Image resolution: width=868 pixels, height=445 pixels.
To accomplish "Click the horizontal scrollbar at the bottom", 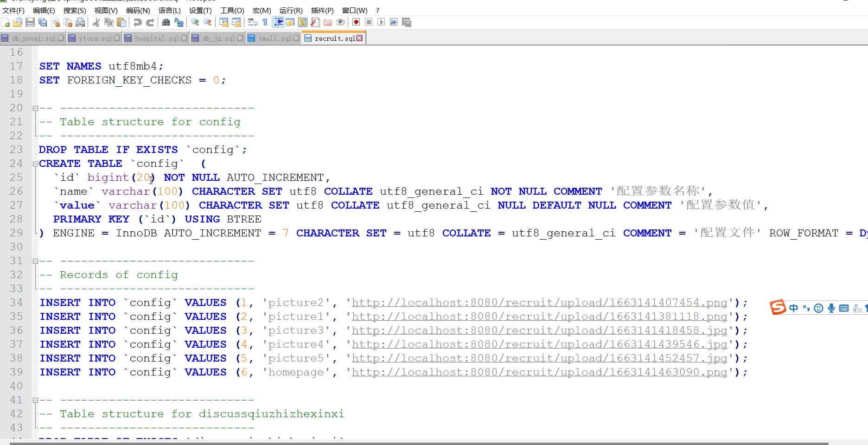I will (417, 443).
